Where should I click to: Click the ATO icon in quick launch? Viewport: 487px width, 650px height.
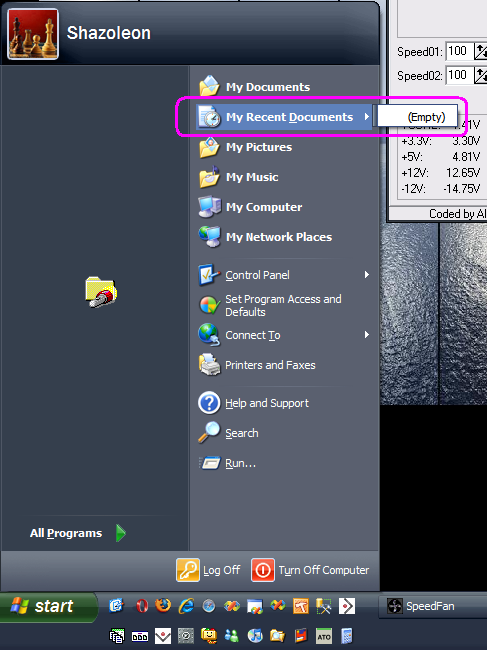(x=324, y=635)
